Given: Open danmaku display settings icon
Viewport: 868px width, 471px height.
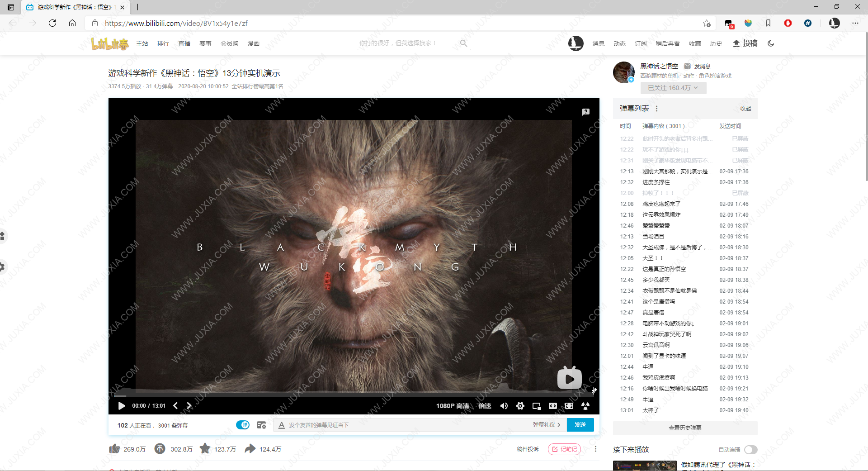Looking at the screenshot, I should click(261, 425).
